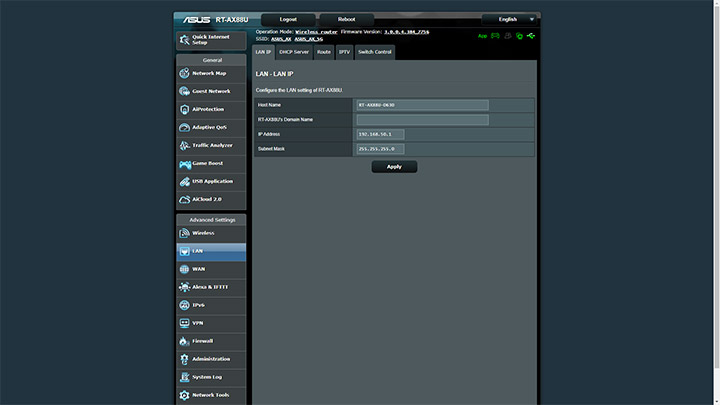Click the Logout button
This screenshot has height=405, width=720.
tap(288, 19)
